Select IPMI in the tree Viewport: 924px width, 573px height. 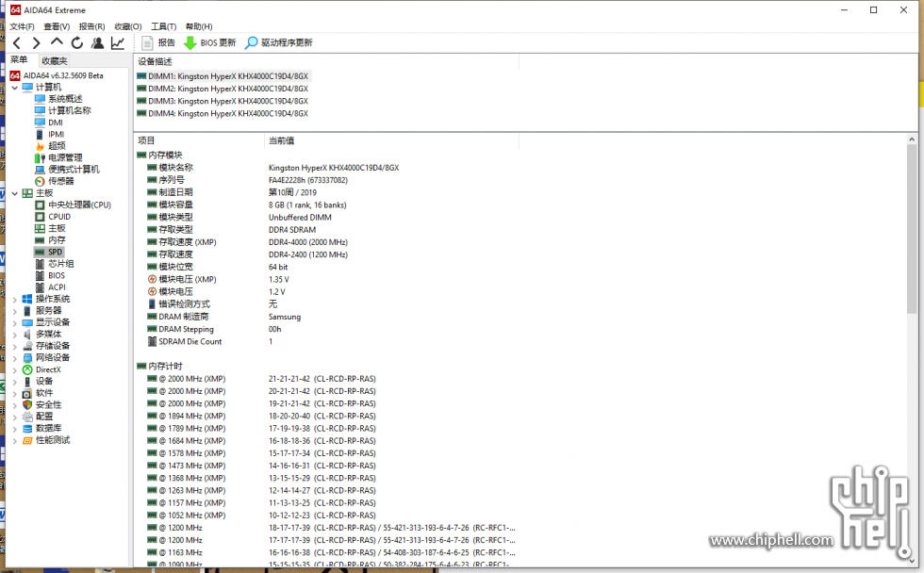(x=56, y=134)
